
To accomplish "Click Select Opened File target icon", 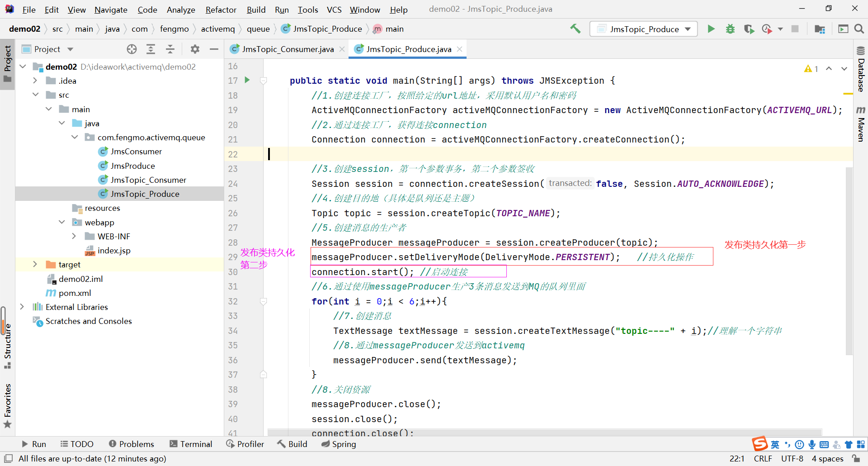I will click(x=132, y=49).
